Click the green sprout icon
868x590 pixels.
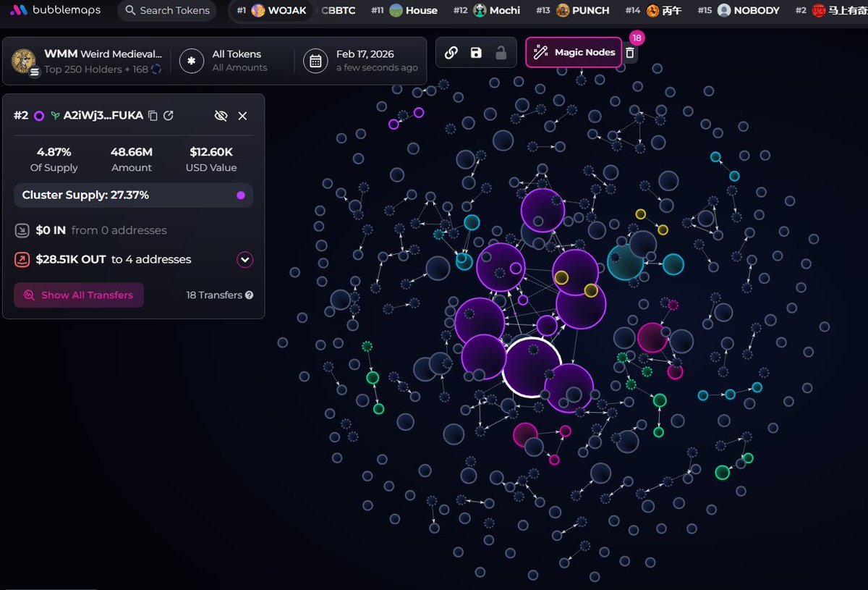coord(54,116)
